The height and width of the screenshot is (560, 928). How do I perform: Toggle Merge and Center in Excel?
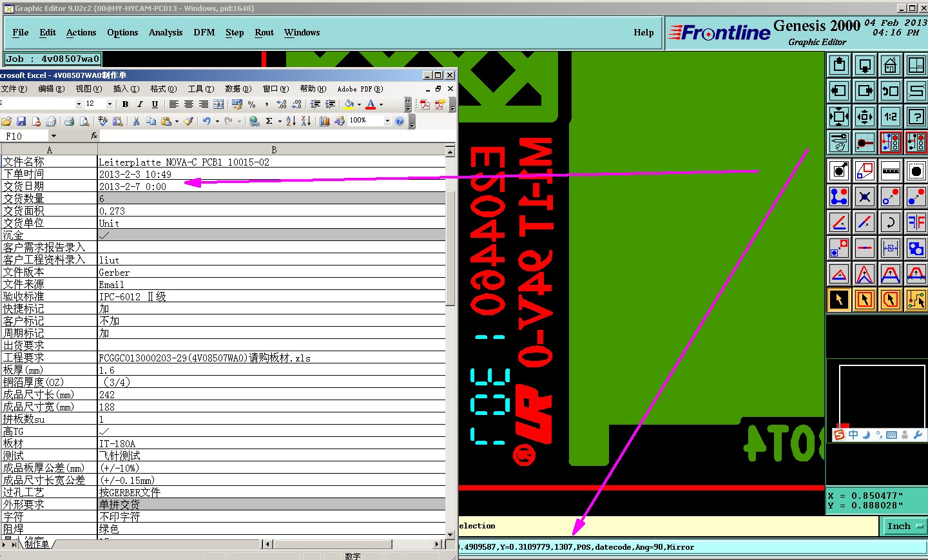click(218, 104)
